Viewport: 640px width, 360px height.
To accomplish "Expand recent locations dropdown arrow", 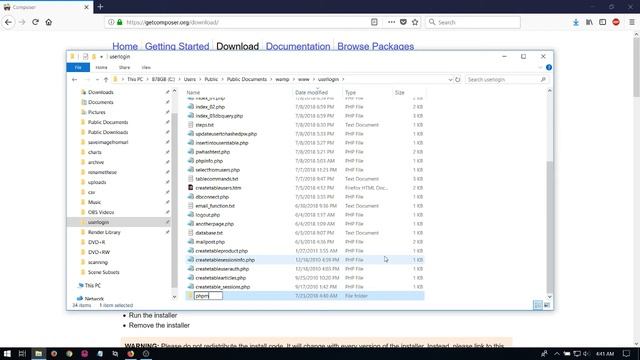I will 97,80.
